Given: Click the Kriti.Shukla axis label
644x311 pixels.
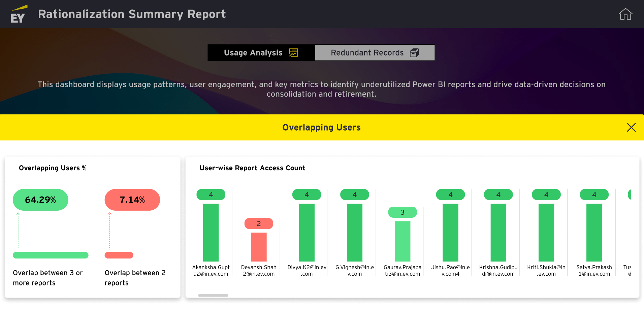Looking at the screenshot, I should [x=546, y=271].
